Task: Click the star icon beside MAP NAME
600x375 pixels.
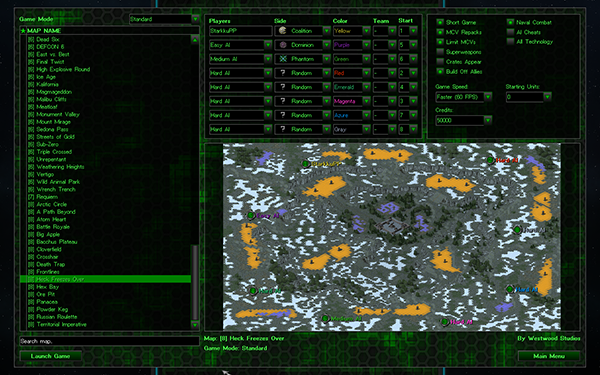Action: click(x=23, y=31)
